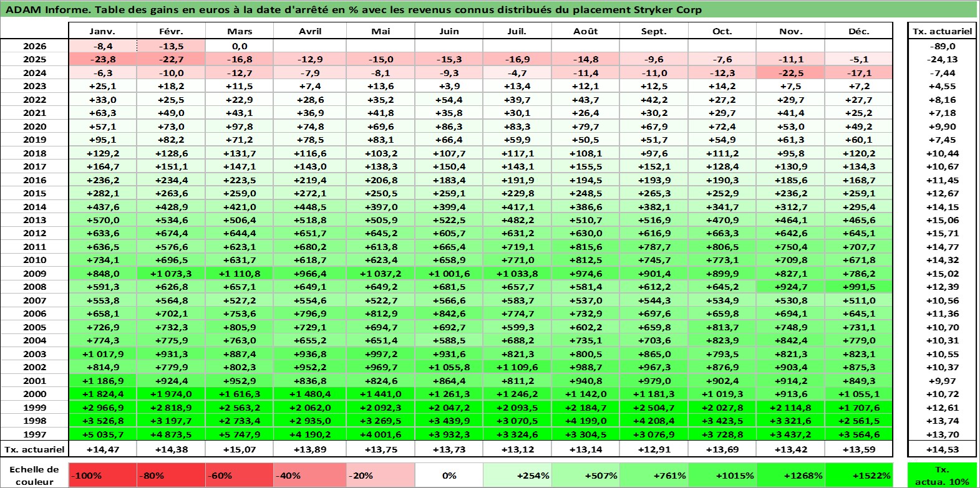Image resolution: width=980 pixels, height=488 pixels.
Task: Select the +1522% bright green scale swatch
Action: [859, 476]
